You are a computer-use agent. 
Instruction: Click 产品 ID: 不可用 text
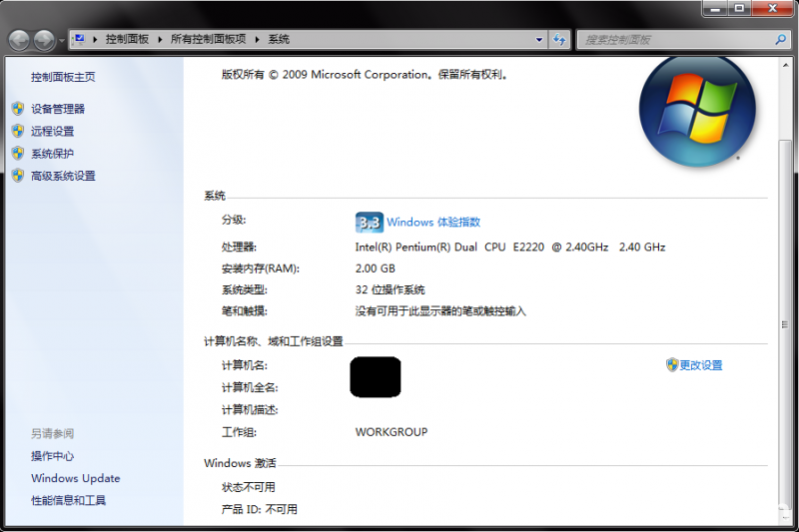(260, 510)
